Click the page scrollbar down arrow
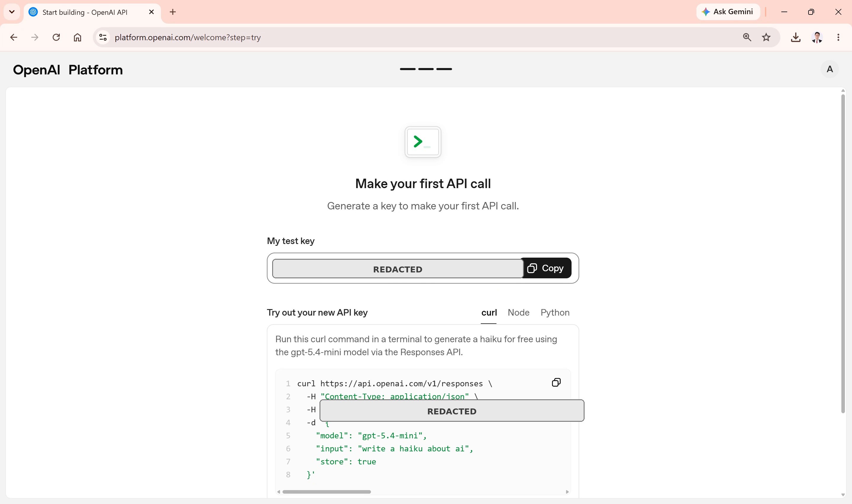The image size is (852, 504). click(843, 495)
